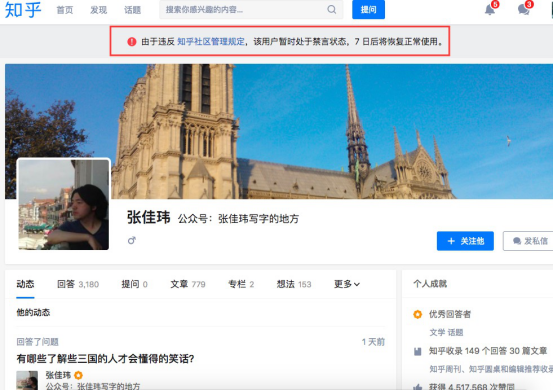Switch to the 专栏 2 tab
Screen dimensions: 554x390
tap(241, 284)
